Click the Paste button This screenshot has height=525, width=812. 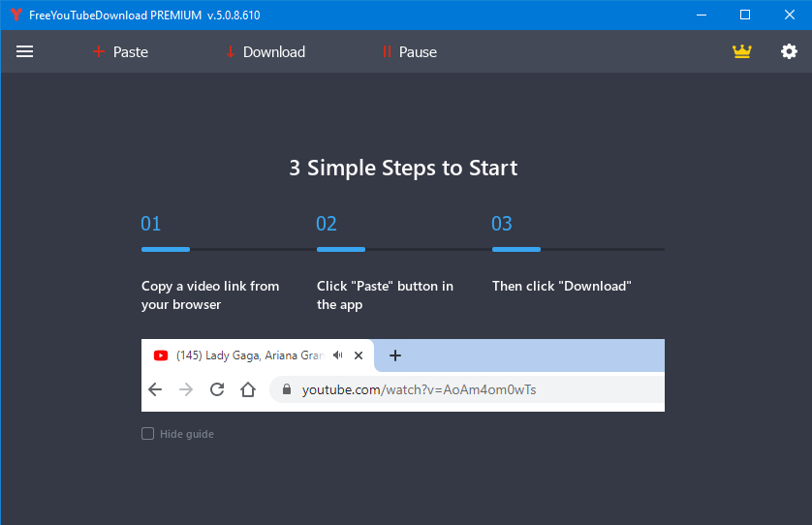(121, 51)
